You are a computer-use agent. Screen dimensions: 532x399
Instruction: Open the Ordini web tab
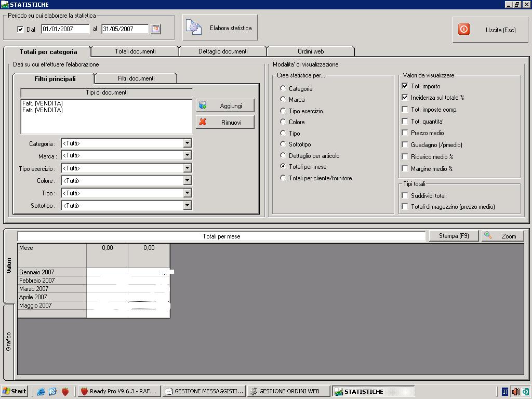coord(311,51)
